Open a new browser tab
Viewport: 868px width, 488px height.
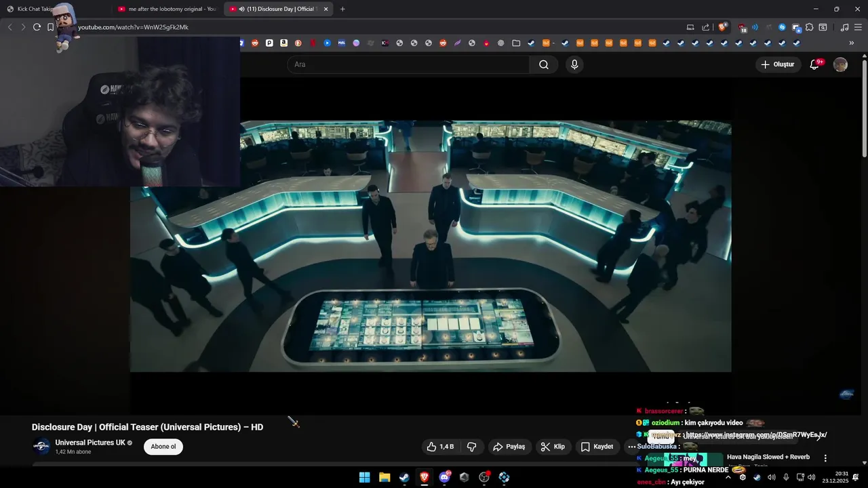(342, 9)
